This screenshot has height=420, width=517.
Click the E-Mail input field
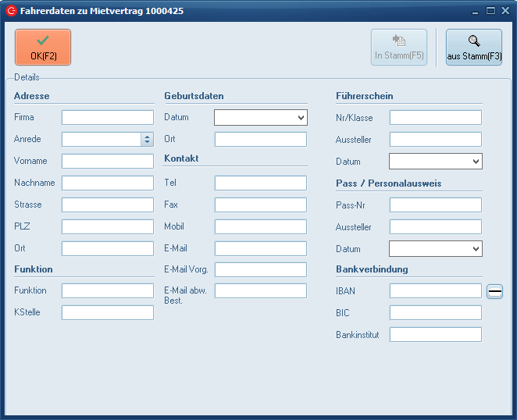pyautogui.click(x=261, y=248)
